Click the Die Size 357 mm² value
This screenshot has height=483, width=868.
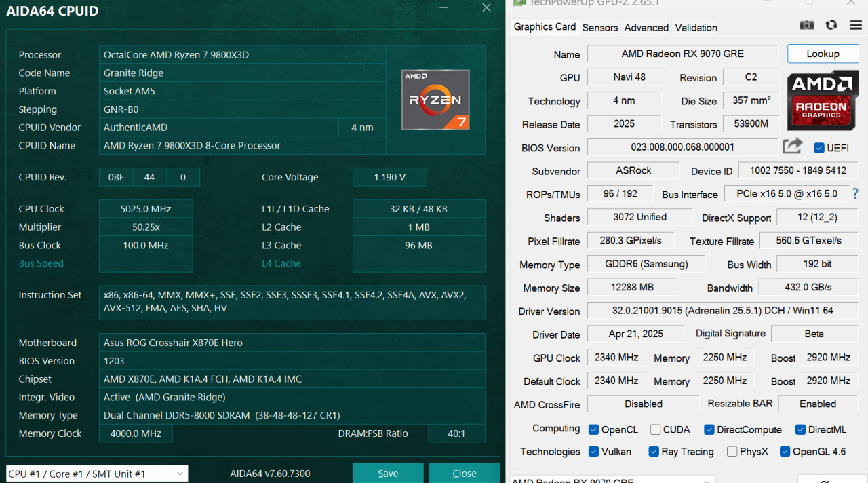click(751, 100)
